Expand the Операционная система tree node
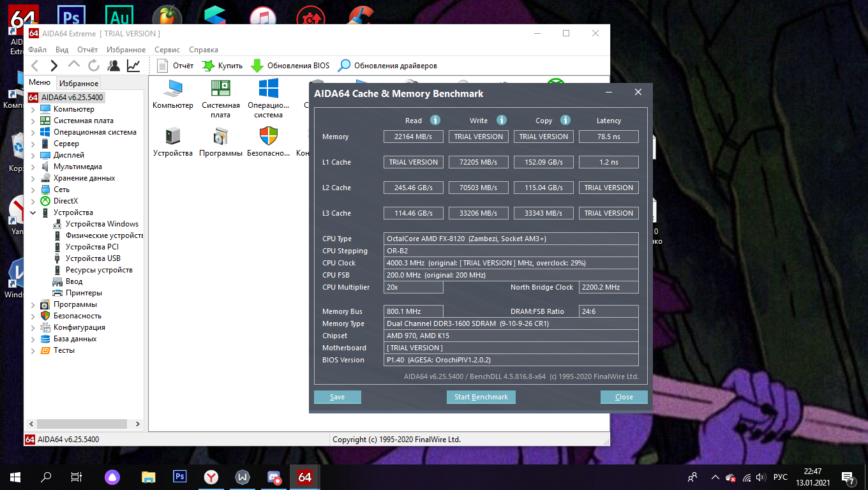868x490 pixels. 33,132
